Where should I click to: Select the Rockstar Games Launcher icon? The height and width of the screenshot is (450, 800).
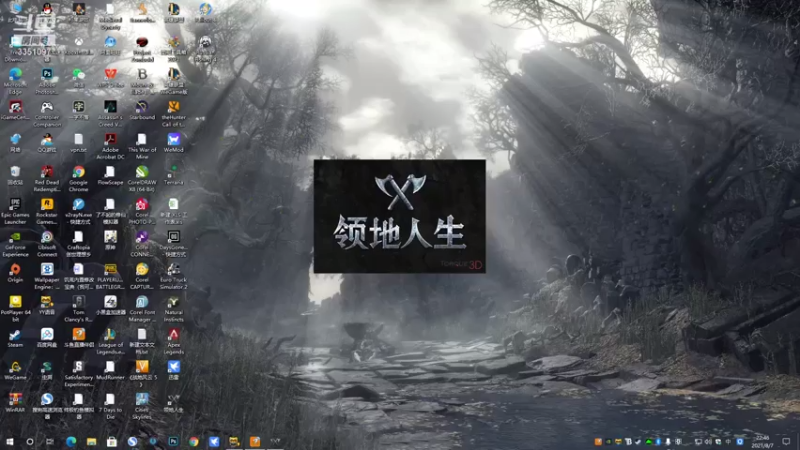coord(47,211)
